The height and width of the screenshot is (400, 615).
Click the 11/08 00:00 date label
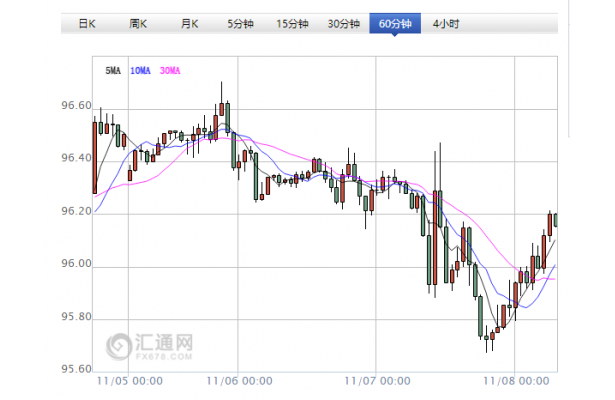pos(516,381)
